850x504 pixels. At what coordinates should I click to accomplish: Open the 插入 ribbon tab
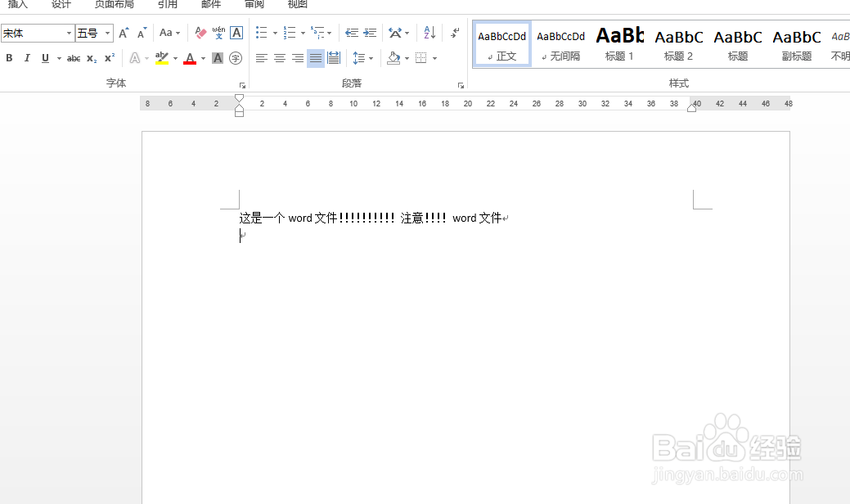[18, 4]
